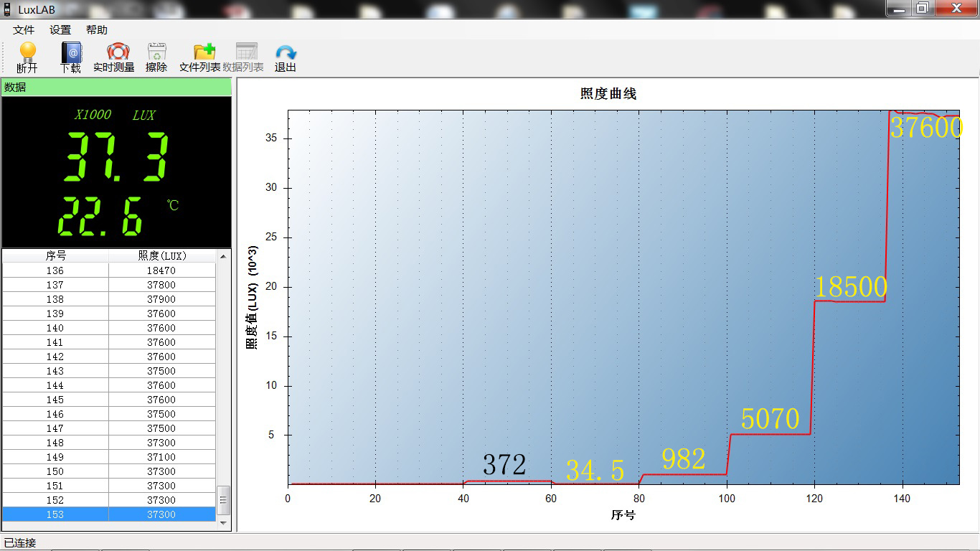
Task: Select row 152 in the data table
Action: click(109, 500)
